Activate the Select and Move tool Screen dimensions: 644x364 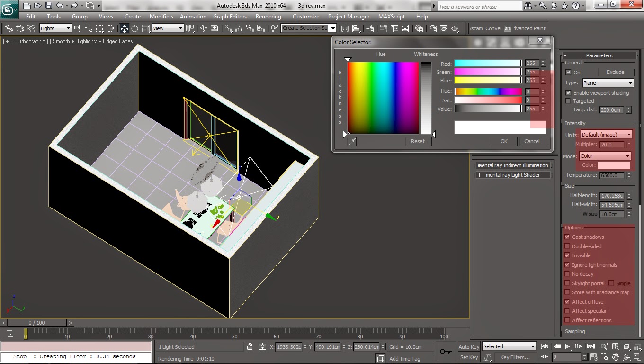[124, 28]
